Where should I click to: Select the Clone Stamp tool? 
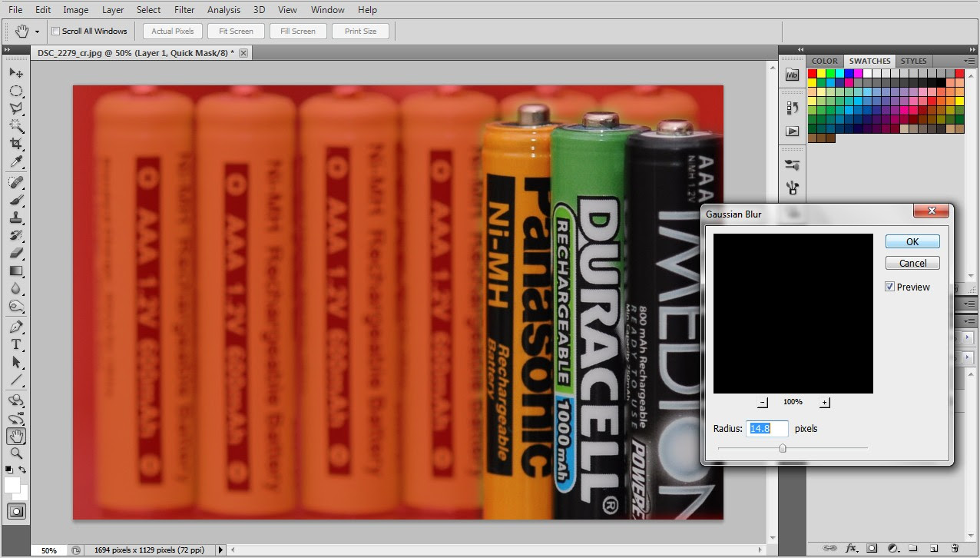pos(16,218)
